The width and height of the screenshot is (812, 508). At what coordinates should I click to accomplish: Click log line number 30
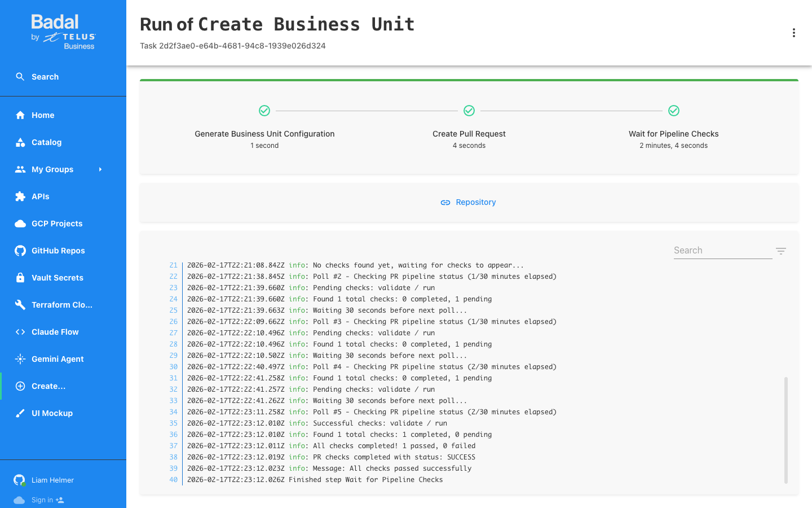tap(173, 367)
